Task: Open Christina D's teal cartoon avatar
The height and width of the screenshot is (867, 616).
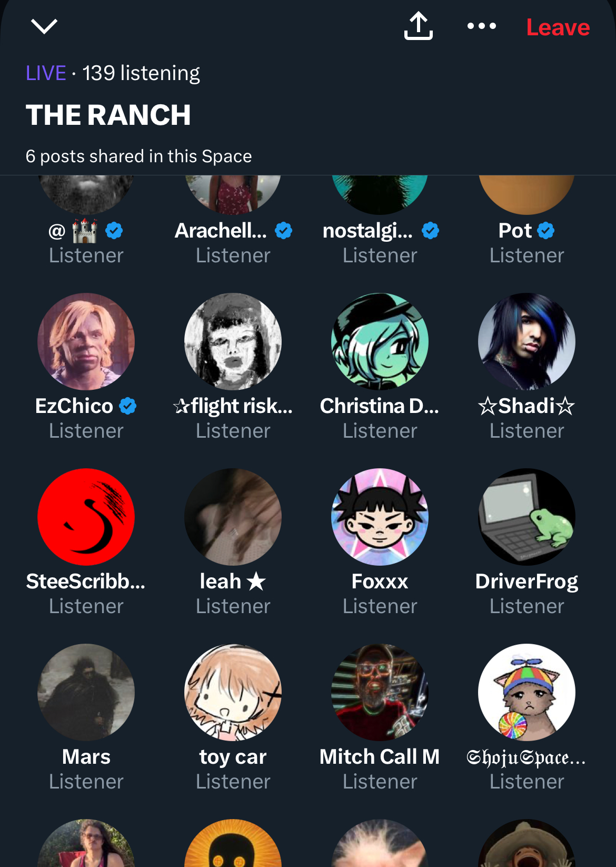Action: 380,341
